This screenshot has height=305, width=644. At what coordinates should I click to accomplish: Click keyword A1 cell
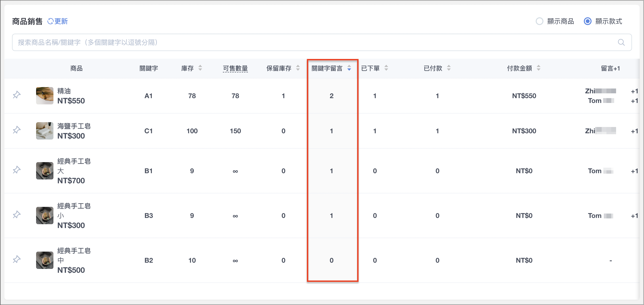[148, 96]
